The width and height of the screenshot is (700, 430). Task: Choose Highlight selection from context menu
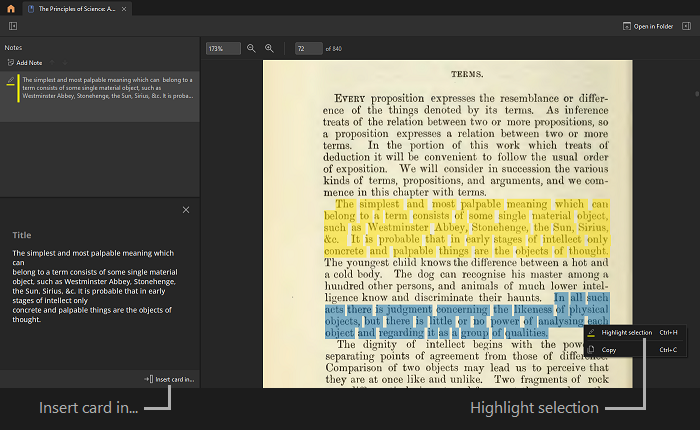(x=626, y=332)
